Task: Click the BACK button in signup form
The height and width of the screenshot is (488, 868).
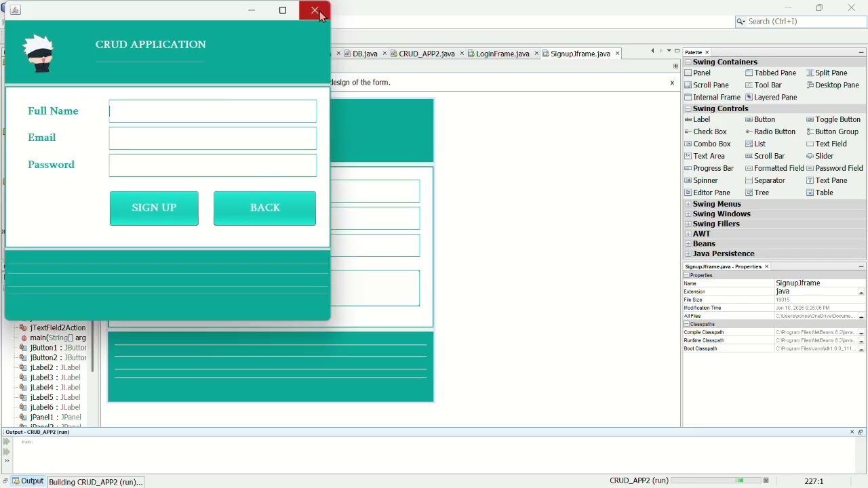Action: pos(265,208)
